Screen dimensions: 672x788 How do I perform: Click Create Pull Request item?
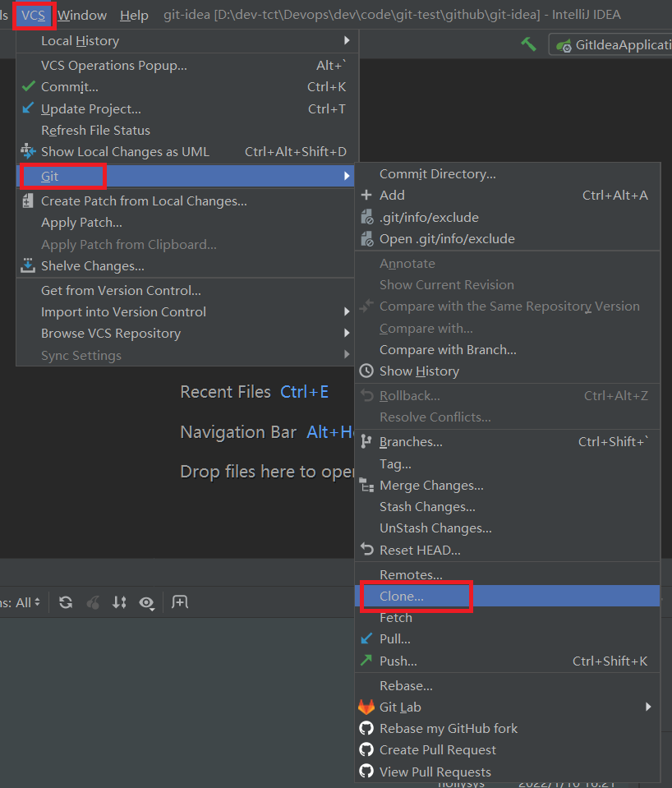pos(508,750)
